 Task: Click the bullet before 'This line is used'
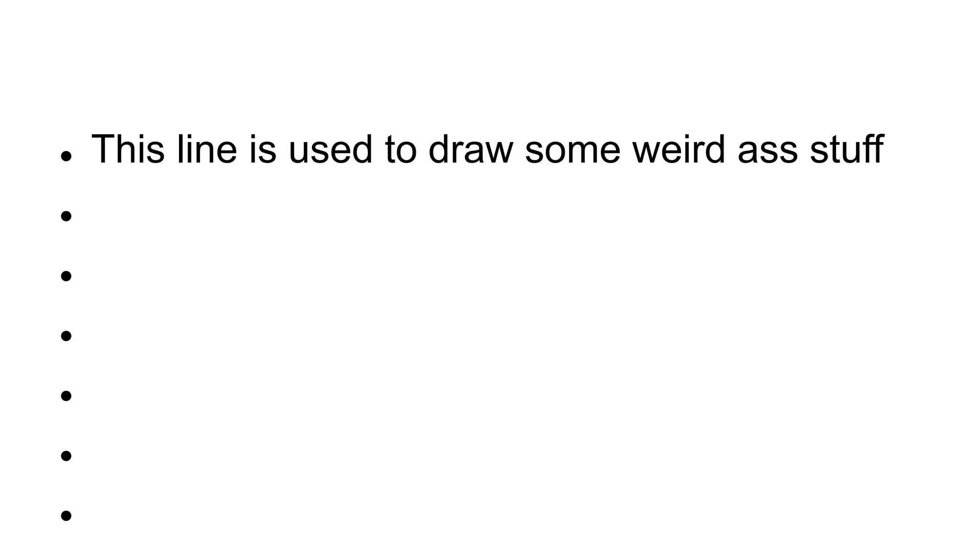click(66, 156)
